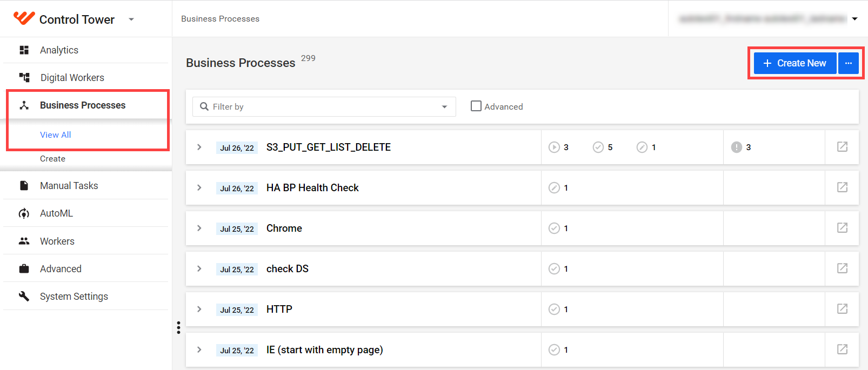Click the Create New button
Image resolution: width=868 pixels, height=370 pixels.
point(795,63)
